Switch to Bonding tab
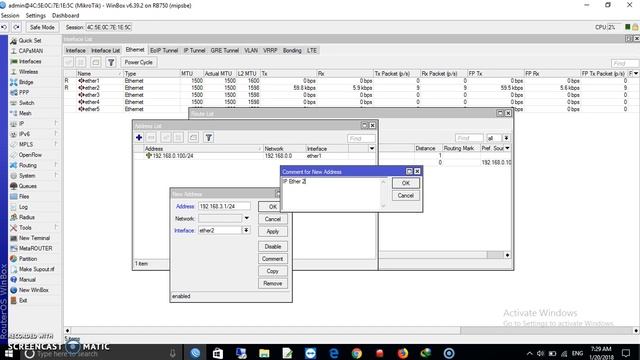The image size is (640, 360). [292, 50]
